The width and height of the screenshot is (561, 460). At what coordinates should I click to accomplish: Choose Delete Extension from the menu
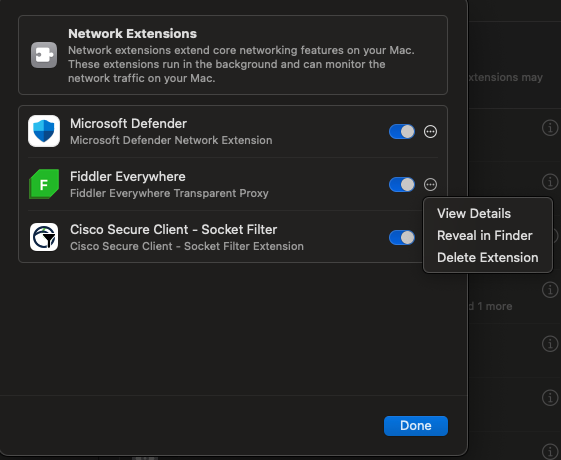tap(487, 258)
